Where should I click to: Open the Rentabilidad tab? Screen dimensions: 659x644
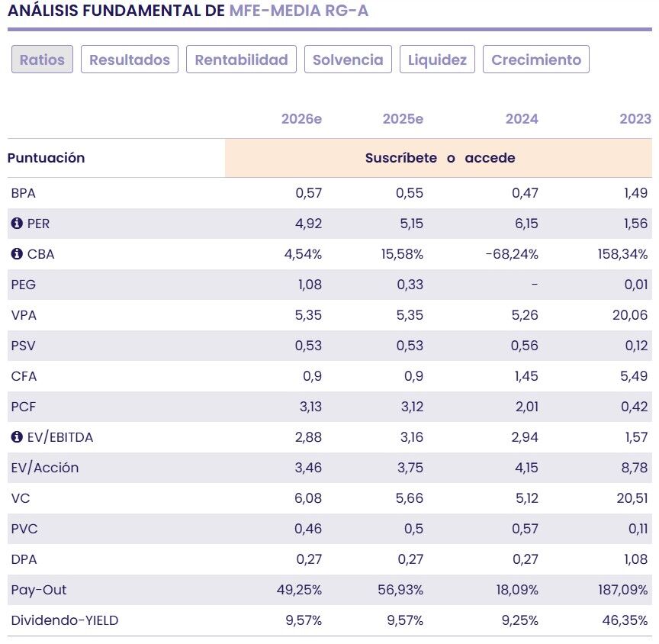point(241,60)
